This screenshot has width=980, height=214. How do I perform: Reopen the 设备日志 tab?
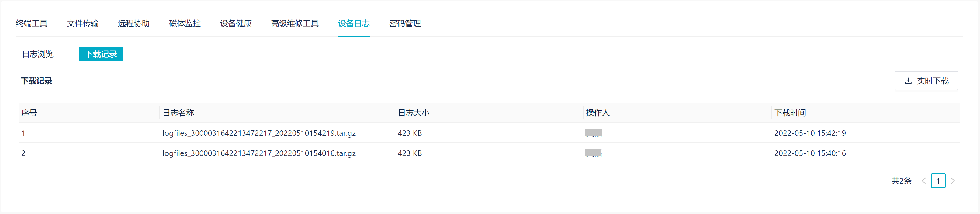coord(354,24)
